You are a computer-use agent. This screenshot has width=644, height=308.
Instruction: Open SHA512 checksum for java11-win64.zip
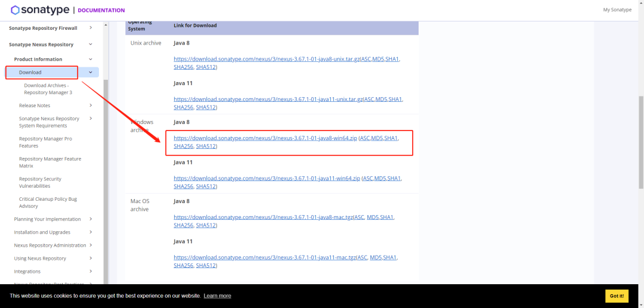tap(206, 186)
